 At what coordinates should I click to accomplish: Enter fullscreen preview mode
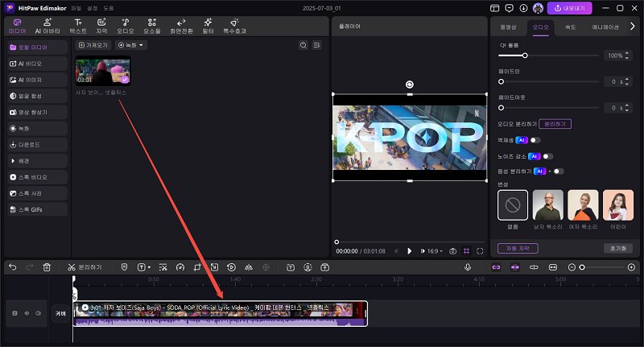pyautogui.click(x=480, y=251)
